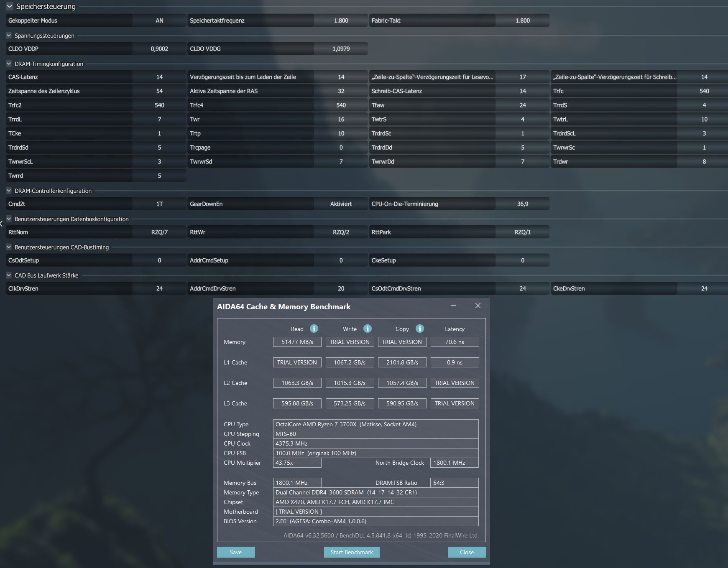Click the Trfc4 value 540

(x=341, y=105)
